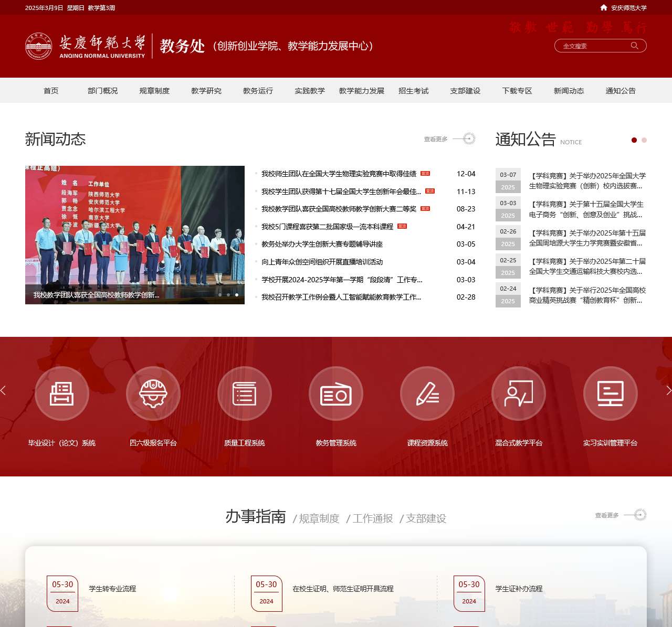Select the first news slideshow dot
This screenshot has height=627, width=672.
(220, 295)
